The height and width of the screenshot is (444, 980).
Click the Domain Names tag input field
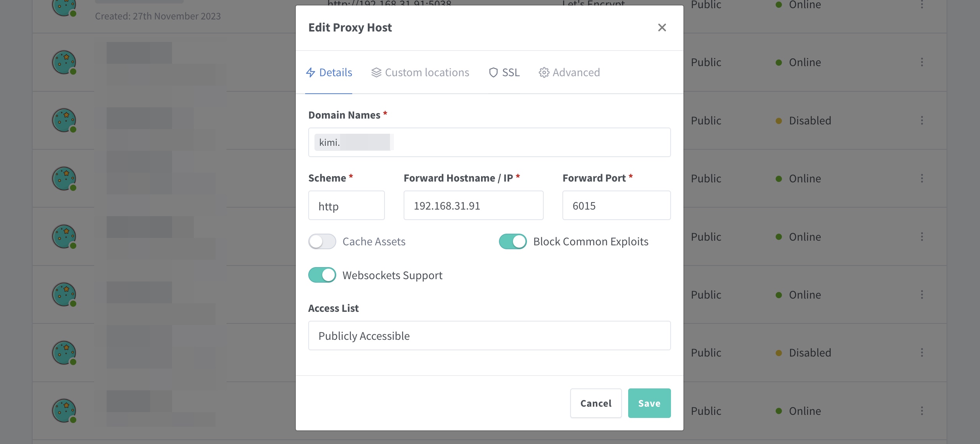[489, 142]
